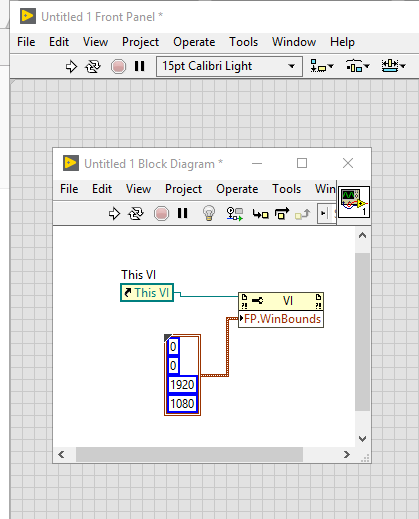Open Operate menu in Front Panel window
Screen dimensions: 419x519
pyautogui.click(x=194, y=42)
